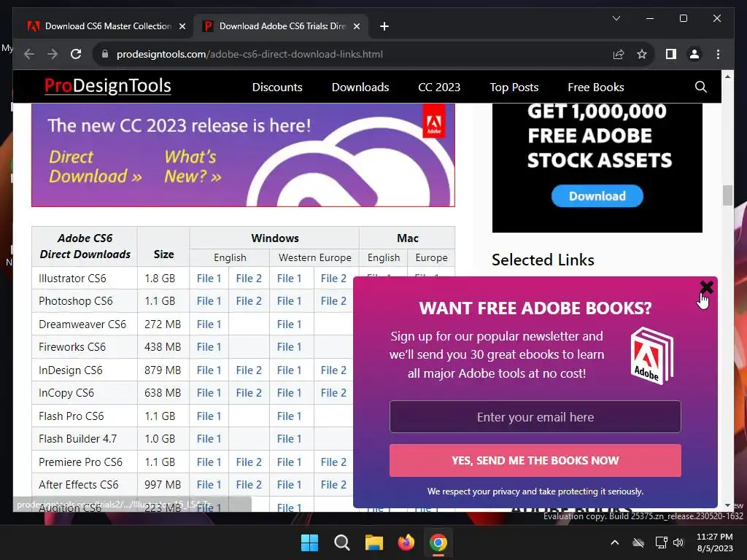This screenshot has width=747, height=560.
Task: Launch Firefox from the taskbar
Action: (x=406, y=542)
